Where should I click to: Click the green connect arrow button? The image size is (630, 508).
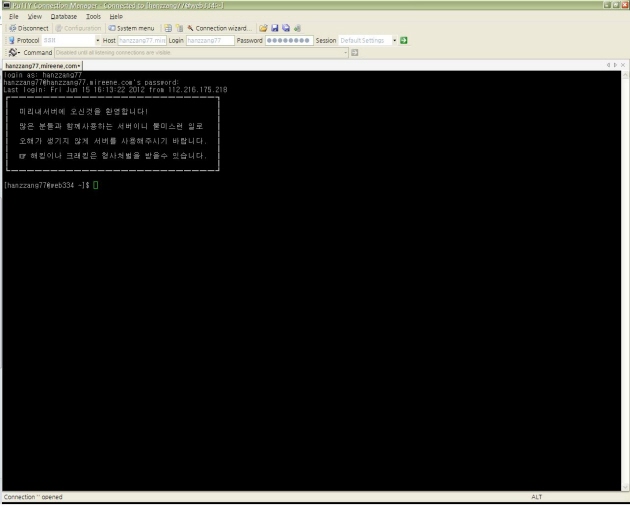coord(404,40)
